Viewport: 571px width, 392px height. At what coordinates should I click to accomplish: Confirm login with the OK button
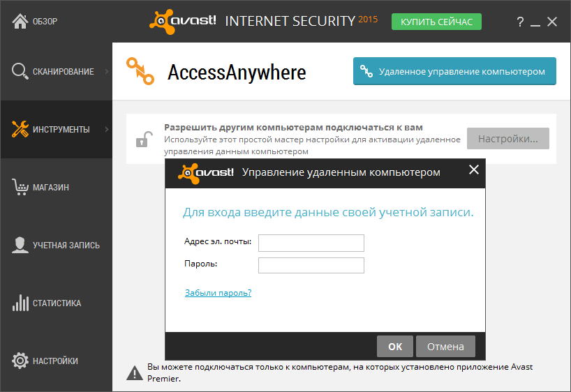pyautogui.click(x=395, y=347)
